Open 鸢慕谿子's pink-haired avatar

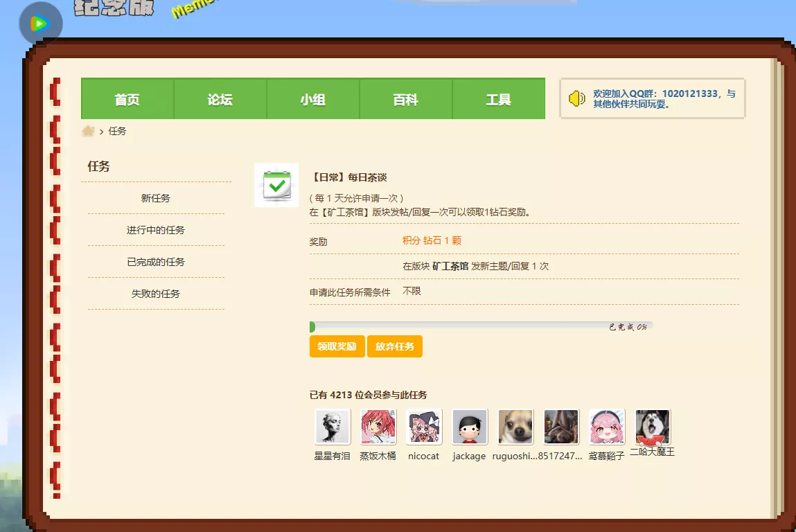tap(607, 427)
